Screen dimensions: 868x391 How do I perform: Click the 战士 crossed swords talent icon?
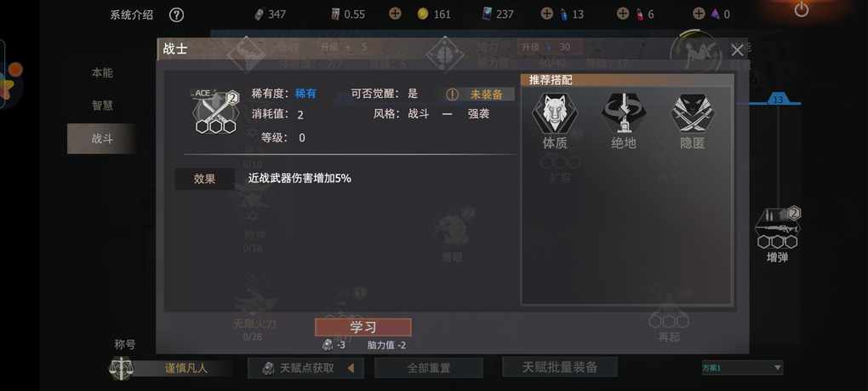click(214, 112)
